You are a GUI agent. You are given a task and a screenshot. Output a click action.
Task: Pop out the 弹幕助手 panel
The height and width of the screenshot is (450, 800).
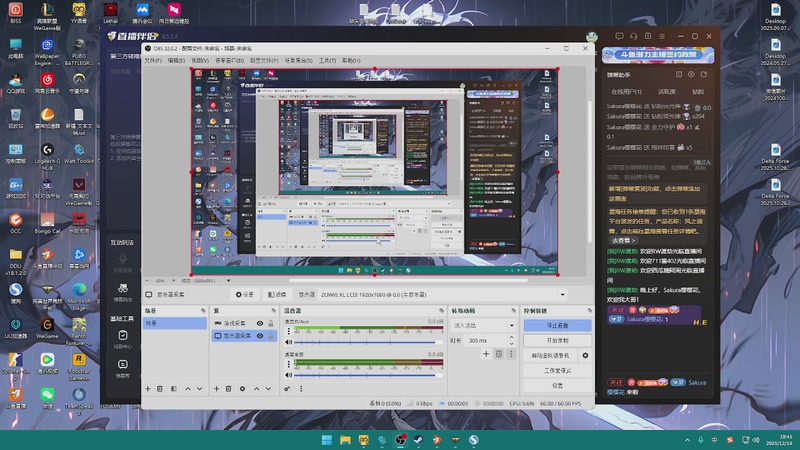(704, 74)
